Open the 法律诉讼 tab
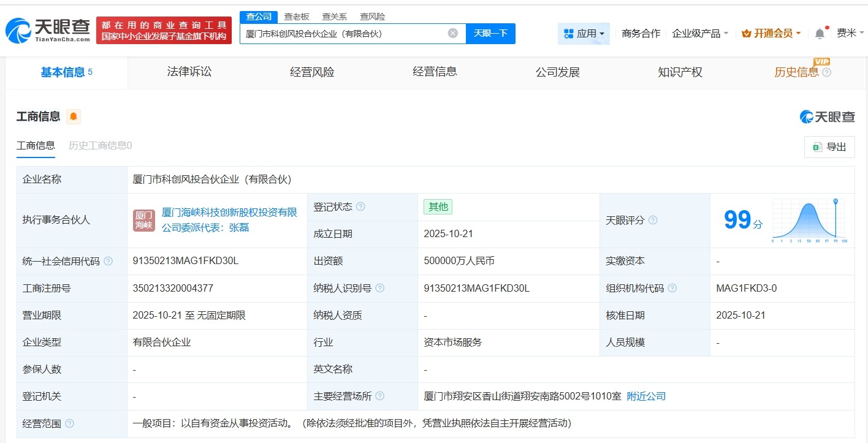The width and height of the screenshot is (868, 443). (189, 72)
